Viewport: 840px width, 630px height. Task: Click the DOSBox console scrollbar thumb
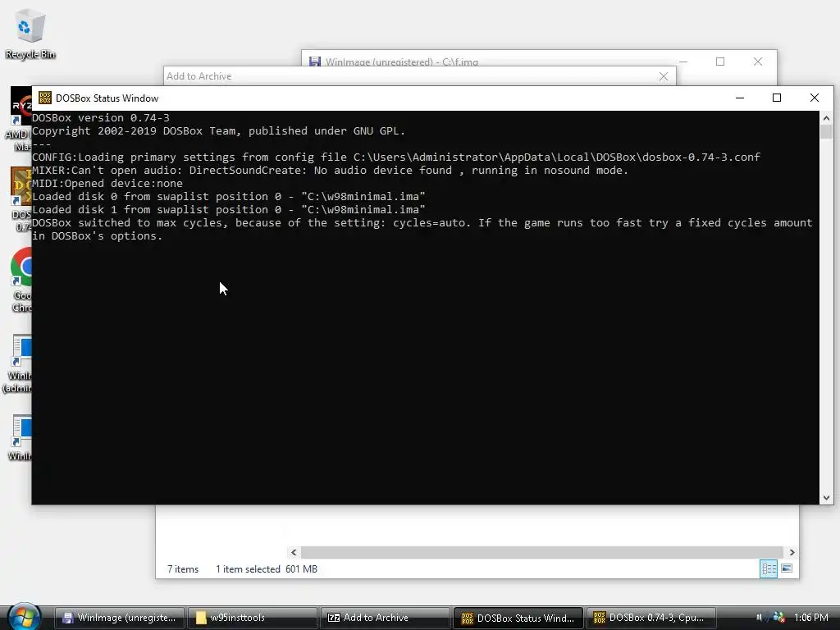826,131
